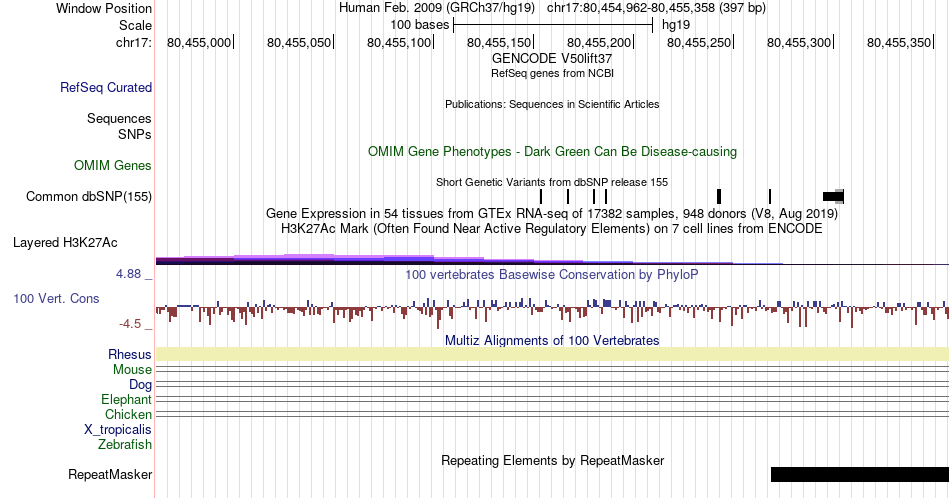Open the H3K27Ac Mark ENCODE track title
This screenshot has height=498, width=950.
(x=552, y=228)
